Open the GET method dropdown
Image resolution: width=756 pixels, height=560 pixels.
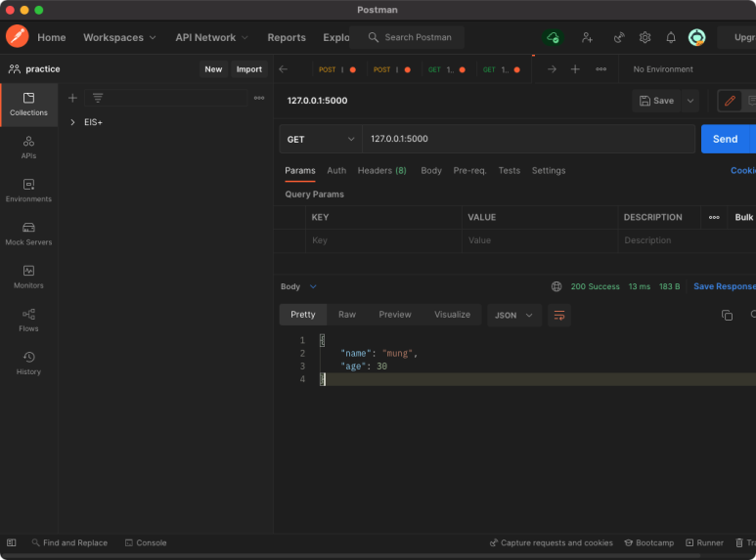tap(321, 139)
